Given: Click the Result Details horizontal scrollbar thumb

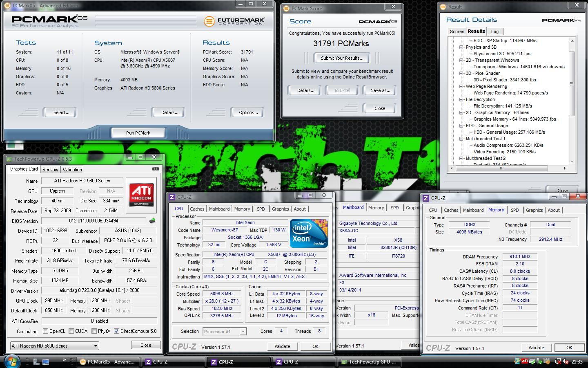Looking at the screenshot, I should [501, 168].
